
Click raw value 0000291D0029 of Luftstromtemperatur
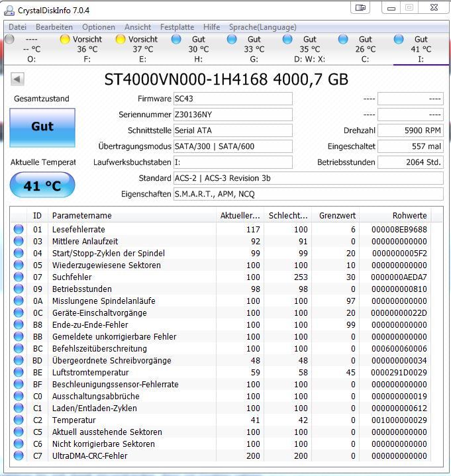[x=399, y=373]
